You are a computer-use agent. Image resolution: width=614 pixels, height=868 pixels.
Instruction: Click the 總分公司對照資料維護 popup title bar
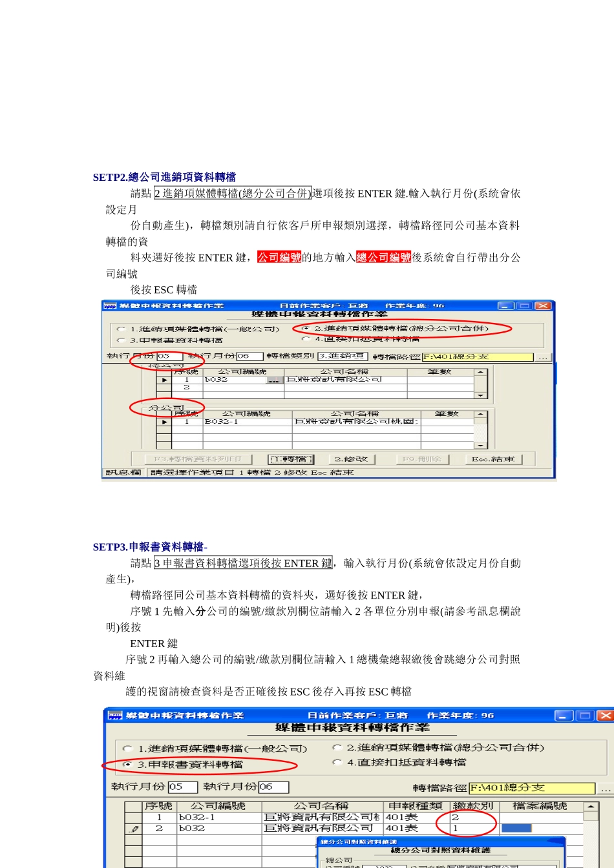coord(441,842)
